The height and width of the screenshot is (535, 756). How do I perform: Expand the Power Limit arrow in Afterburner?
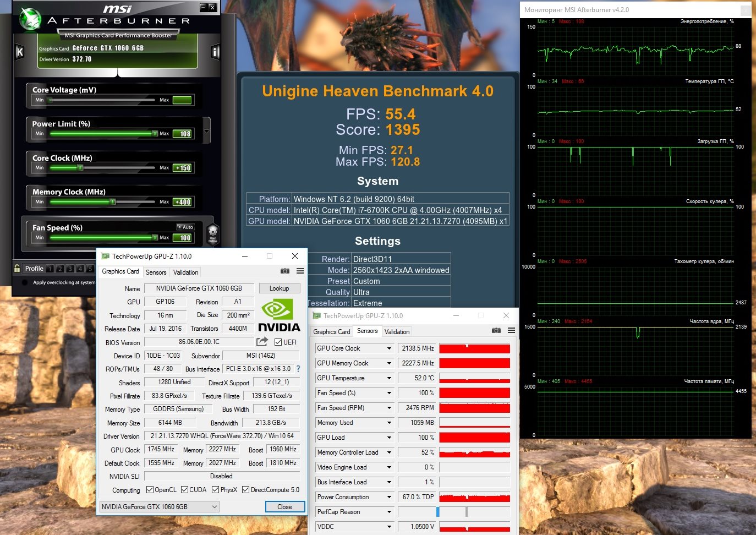pyautogui.click(x=206, y=132)
